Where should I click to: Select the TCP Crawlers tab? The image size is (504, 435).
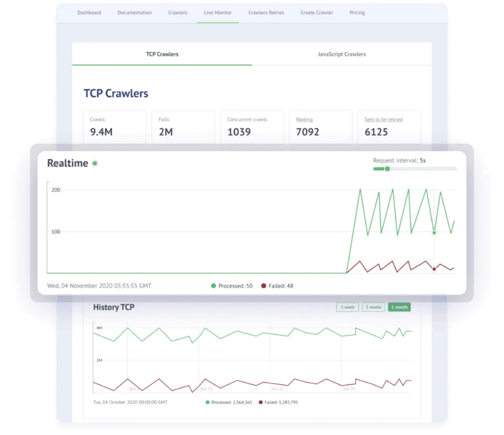tap(162, 54)
